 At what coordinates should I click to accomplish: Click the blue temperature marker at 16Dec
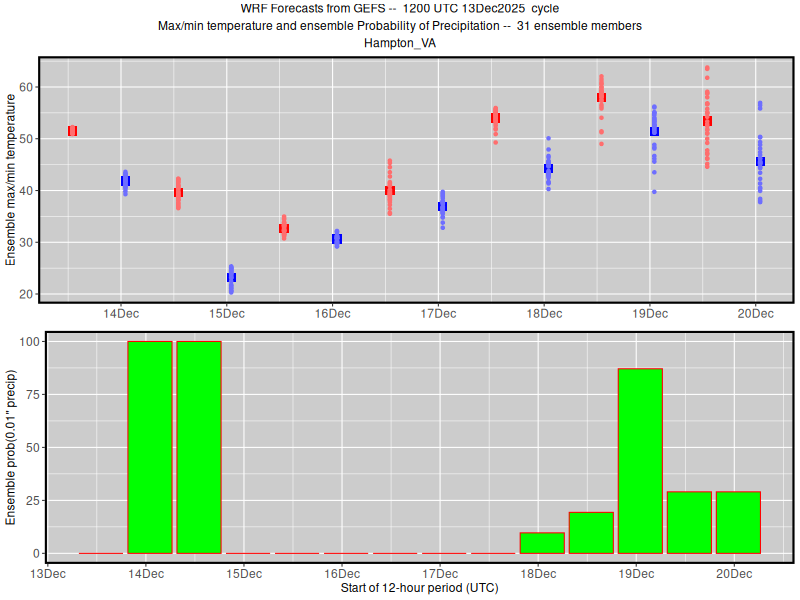point(337,239)
